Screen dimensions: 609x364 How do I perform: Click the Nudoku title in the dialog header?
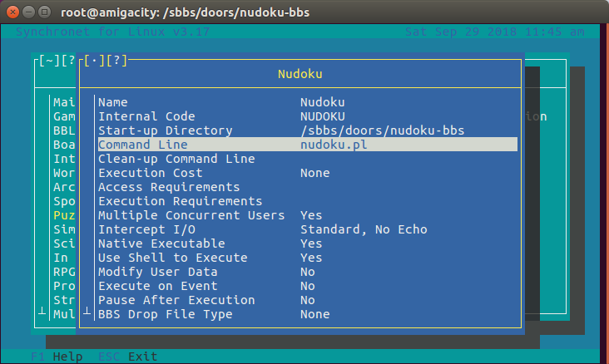pyautogui.click(x=300, y=74)
